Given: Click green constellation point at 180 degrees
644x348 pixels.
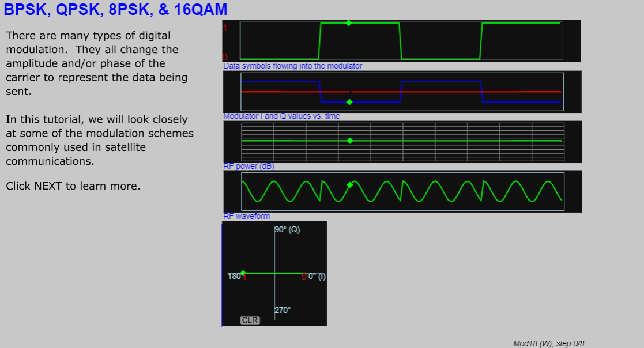Looking at the screenshot, I should (x=243, y=273).
